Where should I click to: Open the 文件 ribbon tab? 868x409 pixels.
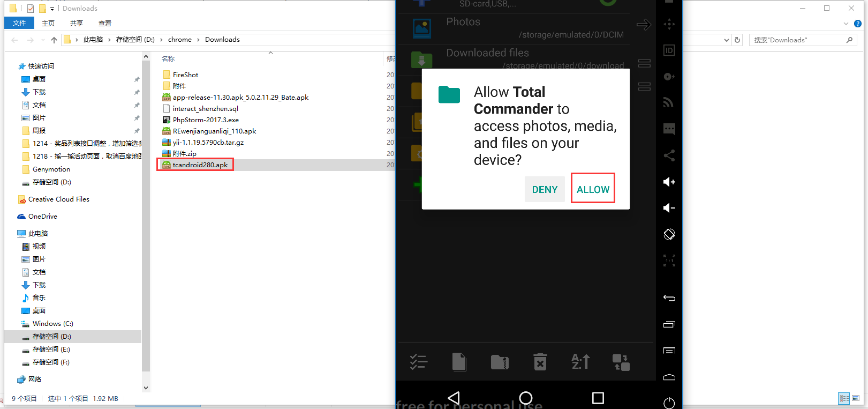click(19, 23)
